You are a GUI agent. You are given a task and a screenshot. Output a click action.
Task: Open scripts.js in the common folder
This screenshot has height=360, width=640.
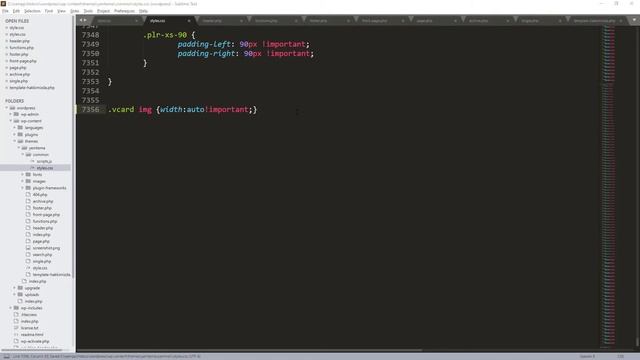point(44,161)
